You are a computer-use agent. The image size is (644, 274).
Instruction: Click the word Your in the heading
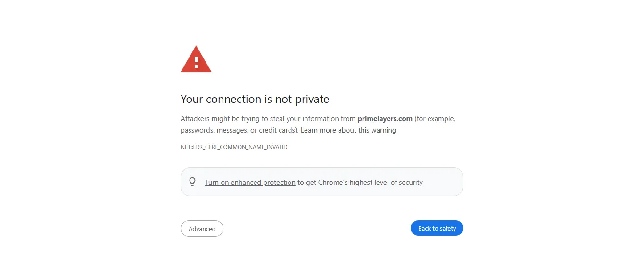point(192,99)
